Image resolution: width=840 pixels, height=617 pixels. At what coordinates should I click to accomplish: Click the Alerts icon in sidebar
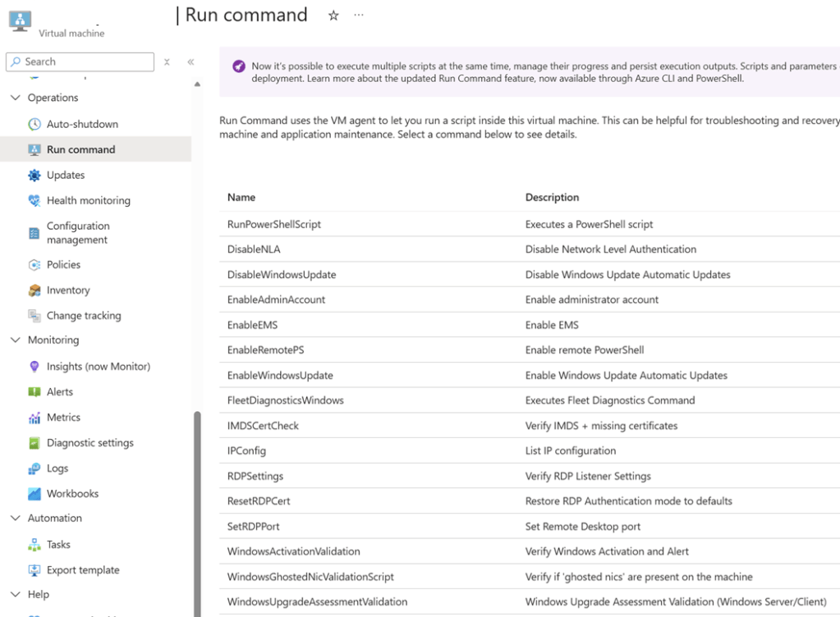tap(34, 392)
